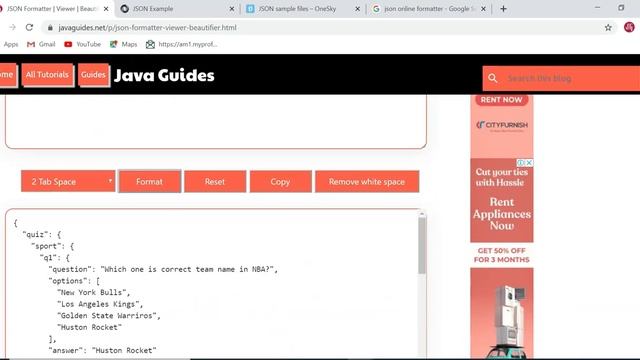This screenshot has height=360, width=640.
Task: Close the JSON Example tab
Action: click(x=231, y=9)
